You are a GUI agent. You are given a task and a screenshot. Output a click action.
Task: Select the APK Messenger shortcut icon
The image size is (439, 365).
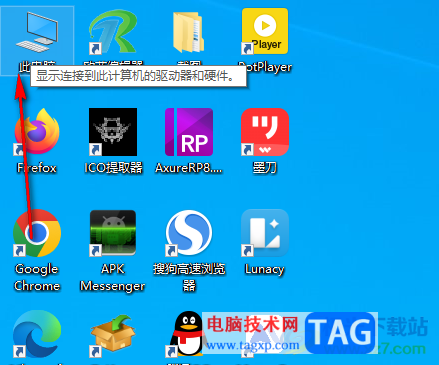[113, 233]
